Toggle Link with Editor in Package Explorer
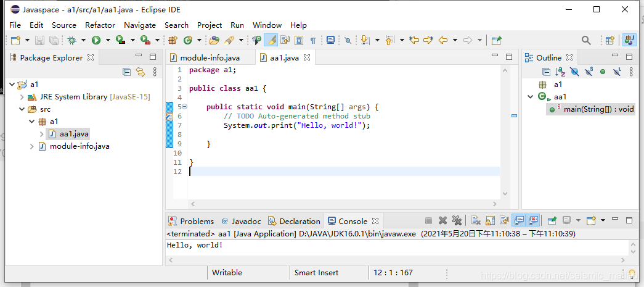 point(141,72)
